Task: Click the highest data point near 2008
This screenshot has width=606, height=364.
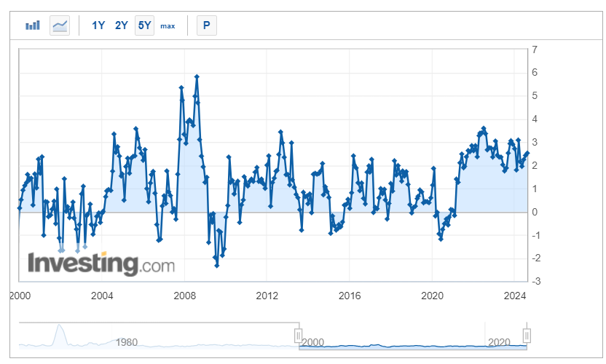Action: [x=197, y=76]
